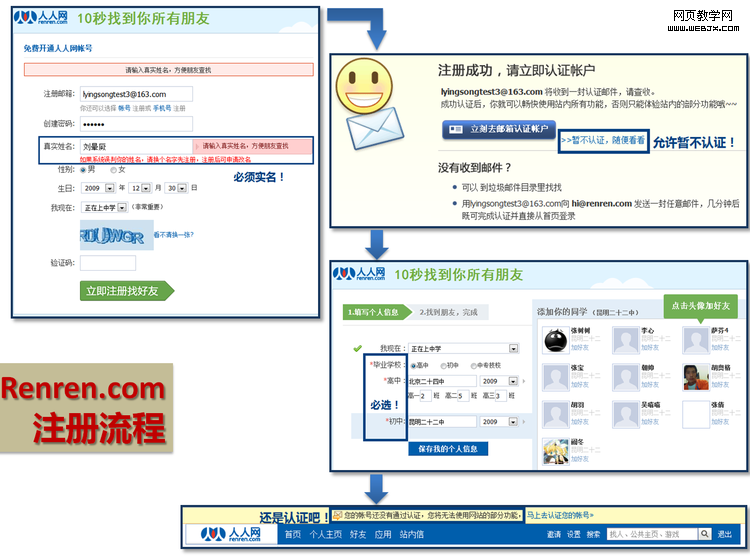Click the green 立即注册找好友 button
Image resolution: width=750 pixels, height=556 pixels.
(x=126, y=291)
